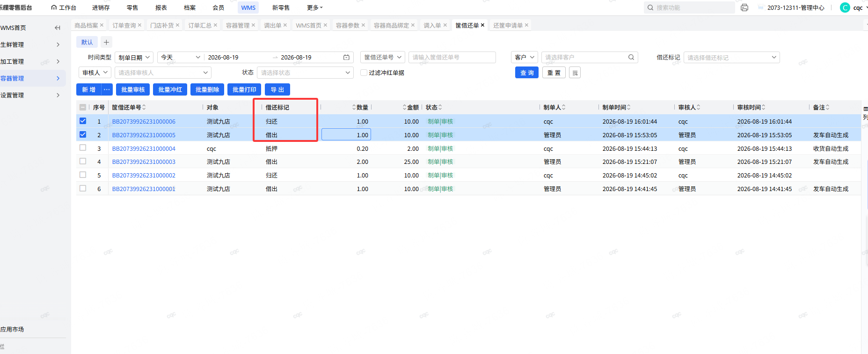The width and height of the screenshot is (868, 354).
Task: Sort by 审核时间 column
Action: click(x=764, y=107)
